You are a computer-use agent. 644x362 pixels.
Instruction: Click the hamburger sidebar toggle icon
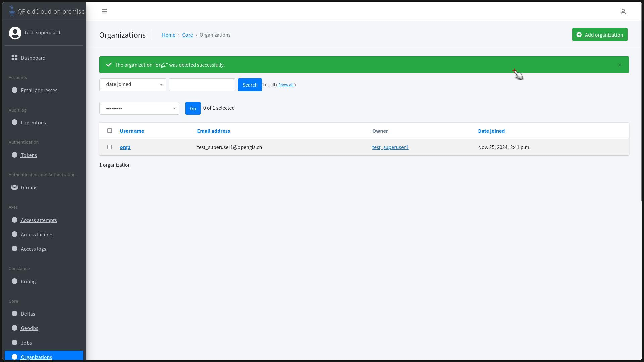[104, 11]
